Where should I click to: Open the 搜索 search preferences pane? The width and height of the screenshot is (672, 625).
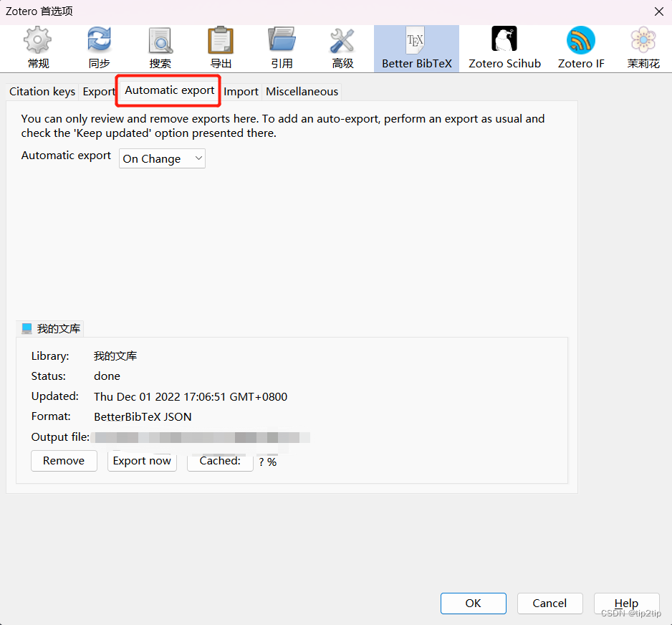tap(160, 48)
